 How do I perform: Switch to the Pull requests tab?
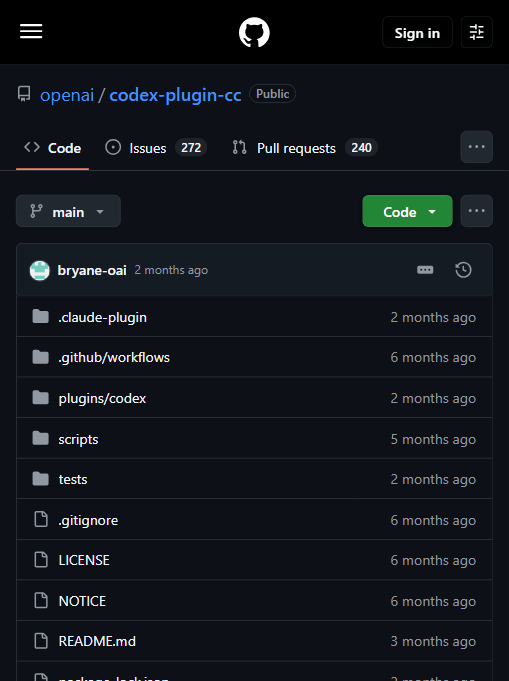click(x=304, y=148)
